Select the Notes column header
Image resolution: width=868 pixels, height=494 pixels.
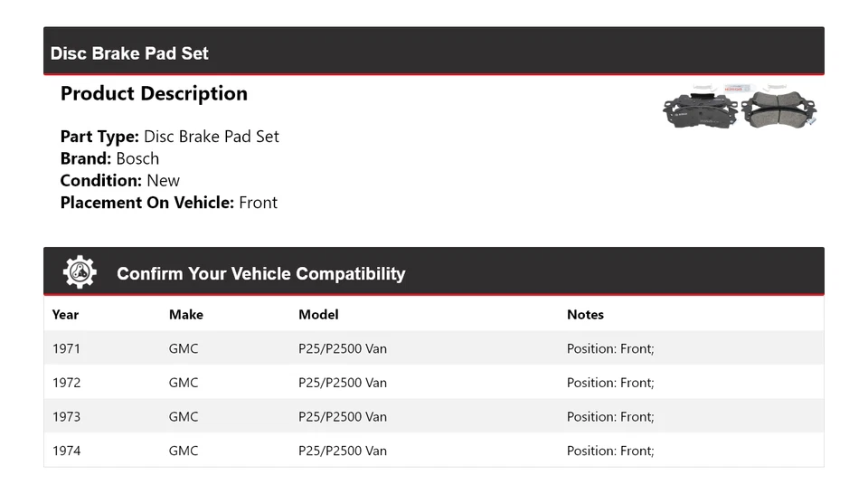585,315
